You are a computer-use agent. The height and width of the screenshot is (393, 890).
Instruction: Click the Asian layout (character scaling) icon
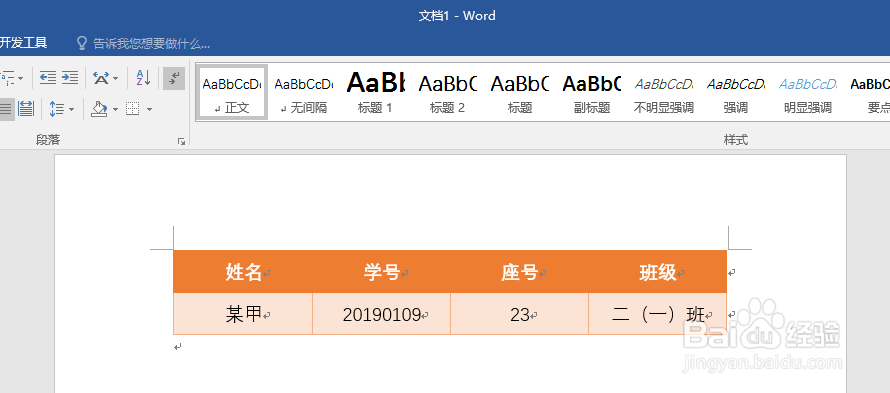tap(101, 78)
